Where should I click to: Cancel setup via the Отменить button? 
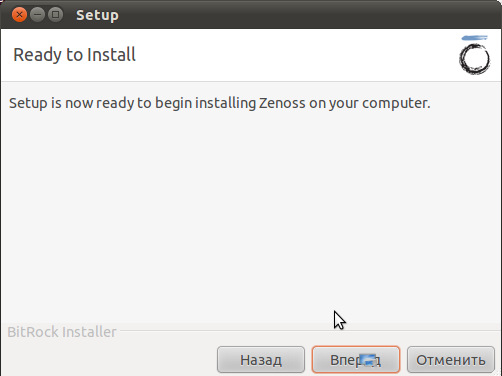[x=451, y=360]
